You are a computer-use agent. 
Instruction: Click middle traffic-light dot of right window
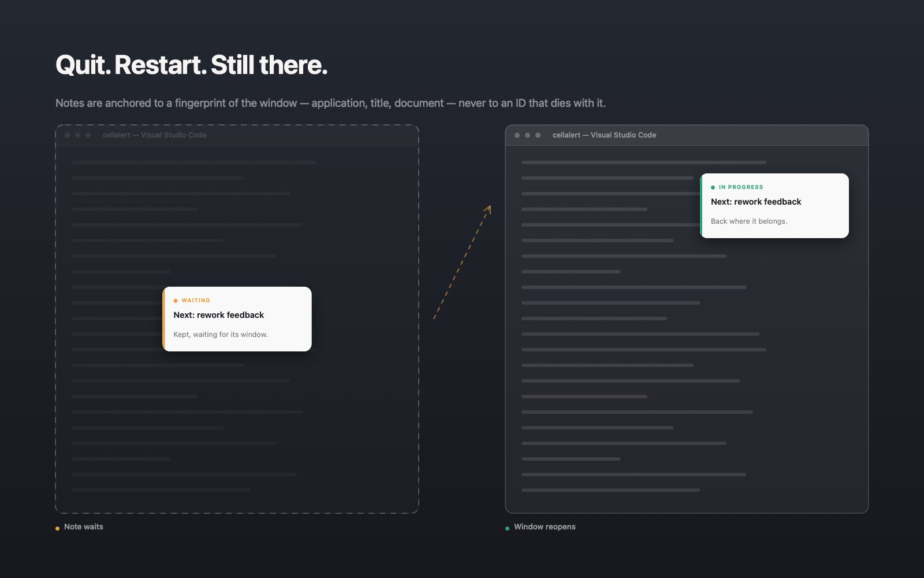pos(527,135)
